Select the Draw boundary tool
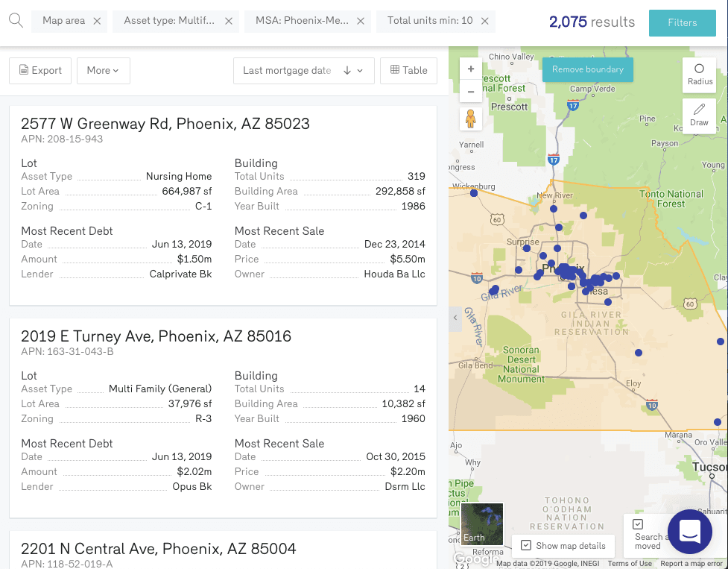This screenshot has width=728, height=569. click(x=699, y=115)
